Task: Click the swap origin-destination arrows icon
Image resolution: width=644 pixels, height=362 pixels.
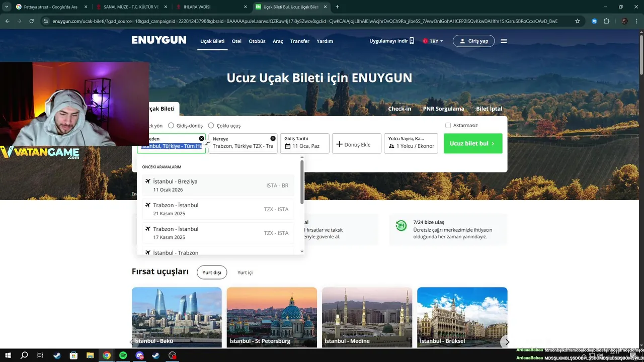Action: (x=207, y=143)
